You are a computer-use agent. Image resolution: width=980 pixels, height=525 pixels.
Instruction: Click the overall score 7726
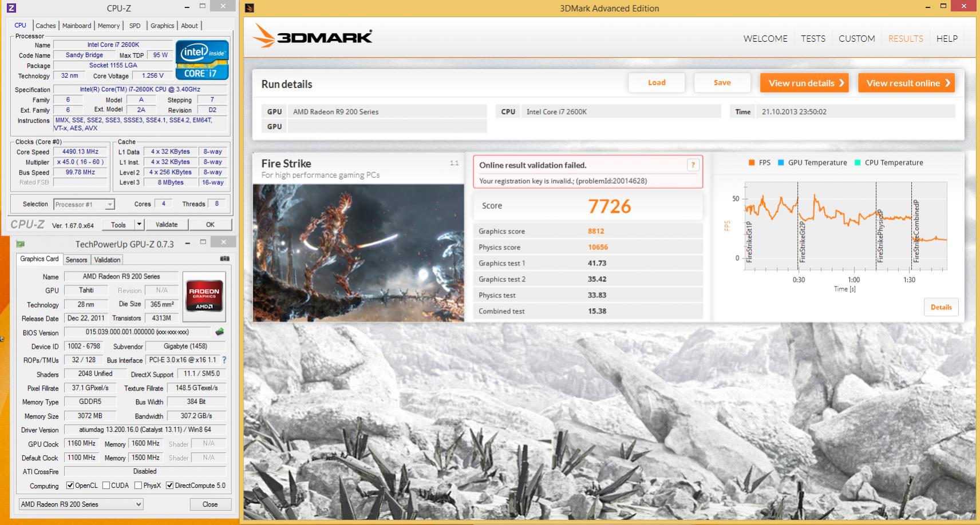[x=610, y=206]
